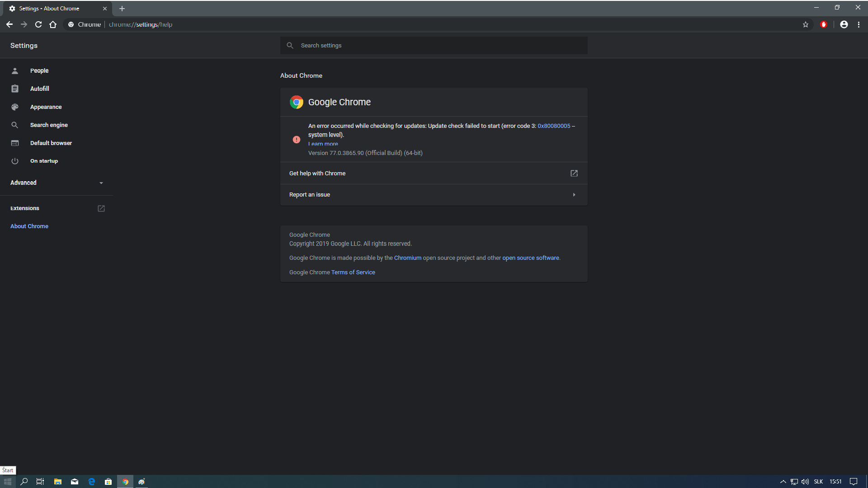Click the address bar URL
This screenshot has height=488, width=868.
(141, 24)
